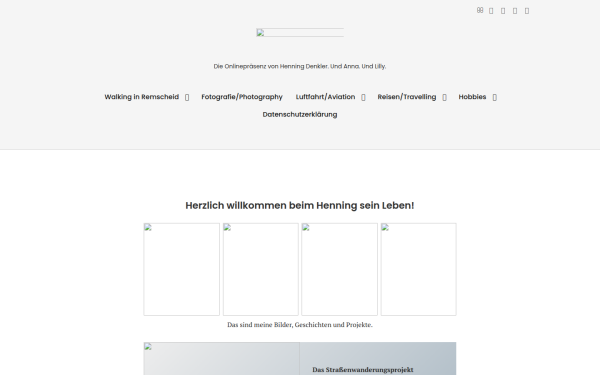
Task: Expand the Luftfahrt/Aviation submenu arrow
Action: click(364, 98)
